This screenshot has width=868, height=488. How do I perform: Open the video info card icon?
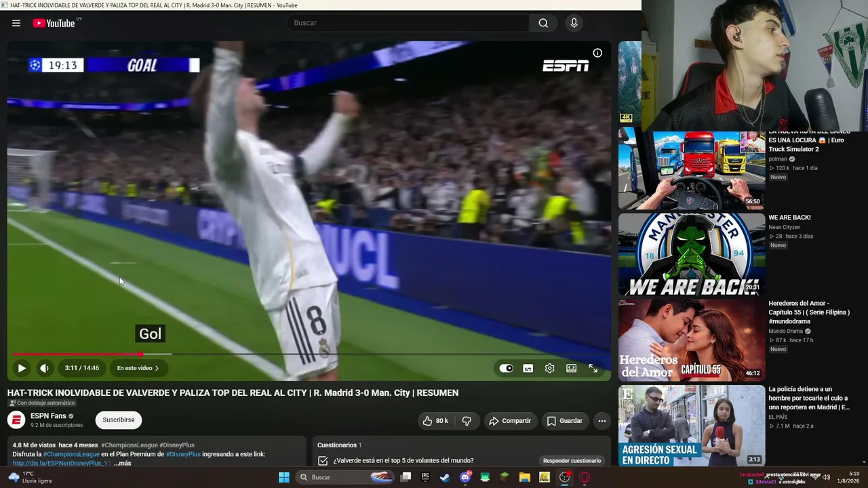click(597, 53)
